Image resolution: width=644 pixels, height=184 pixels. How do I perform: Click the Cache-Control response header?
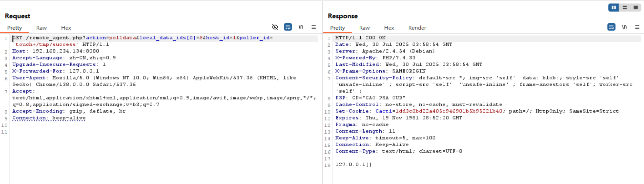point(419,105)
